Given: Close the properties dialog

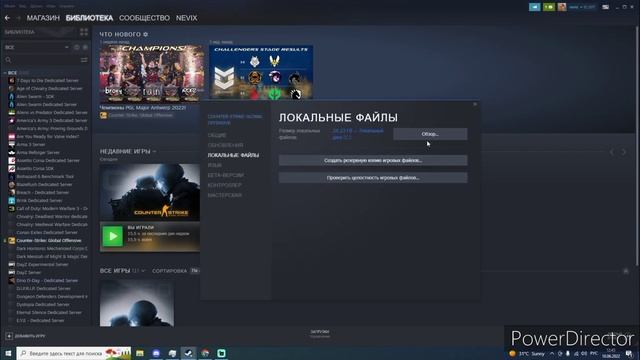Looking at the screenshot, I should tap(475, 104).
